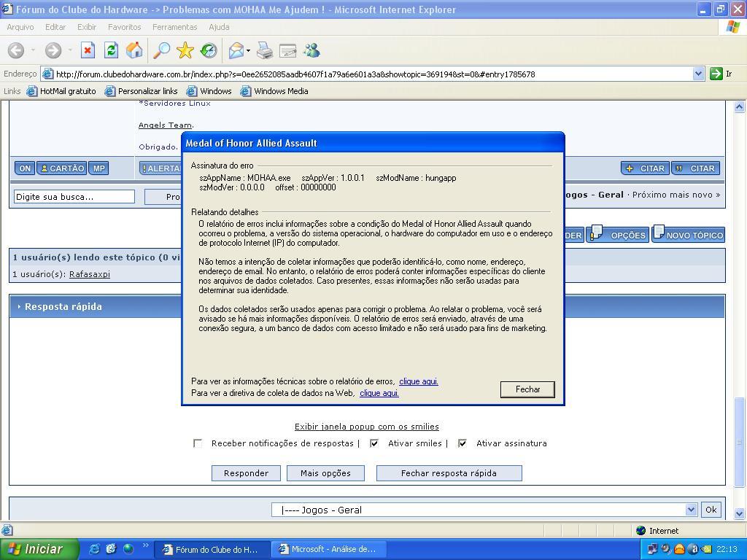
Task: Collapse the Resposta rápida panel arrow
Action: 19,307
